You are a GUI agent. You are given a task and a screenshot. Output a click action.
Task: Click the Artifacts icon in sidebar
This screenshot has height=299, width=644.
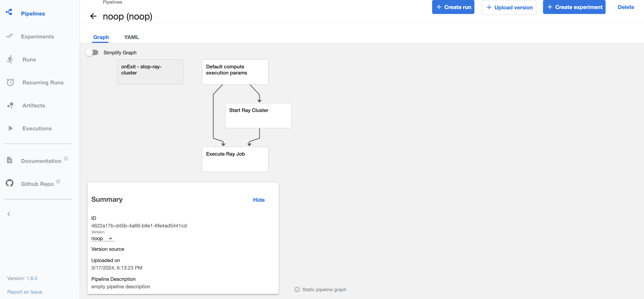pyautogui.click(x=10, y=105)
